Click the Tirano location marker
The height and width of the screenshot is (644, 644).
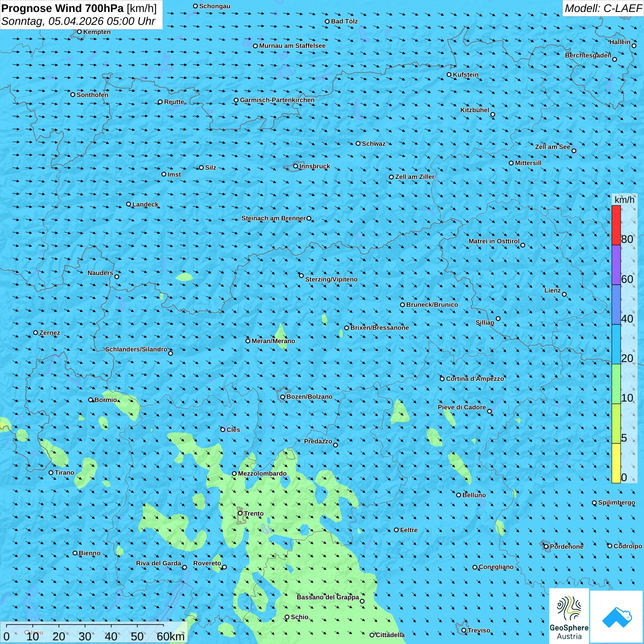click(x=51, y=472)
